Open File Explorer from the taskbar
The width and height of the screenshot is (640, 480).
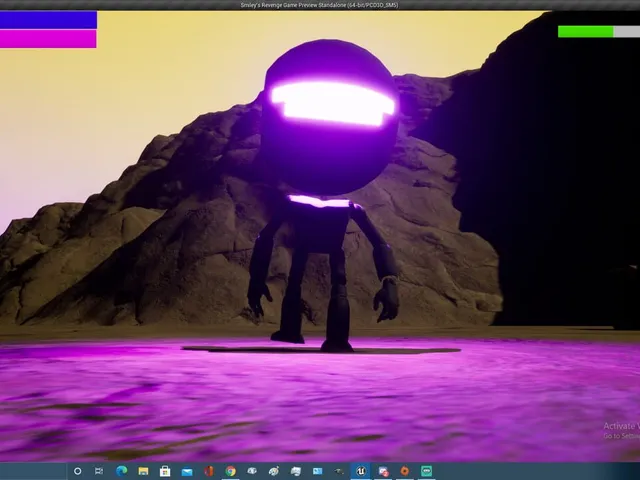pos(143,471)
